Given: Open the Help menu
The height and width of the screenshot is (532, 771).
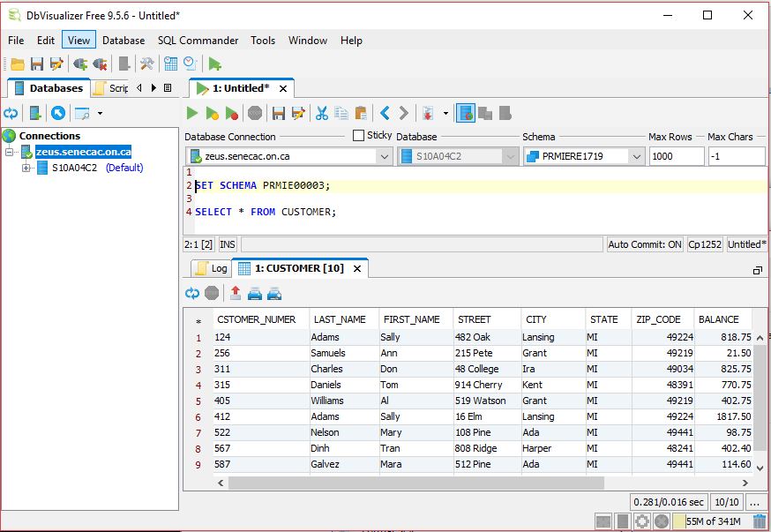Looking at the screenshot, I should coord(351,41).
